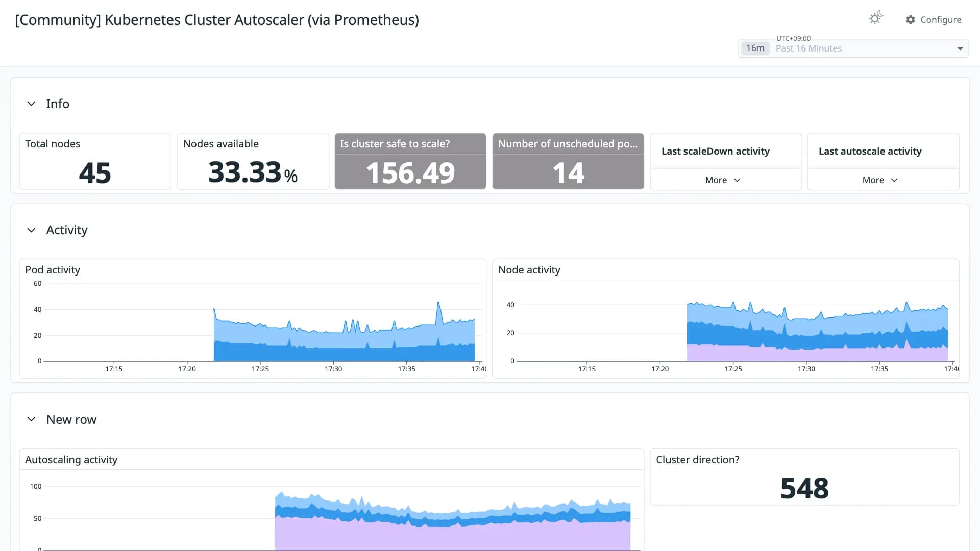This screenshot has width=980, height=551.
Task: Click the Nodes available widget title
Action: 220,144
